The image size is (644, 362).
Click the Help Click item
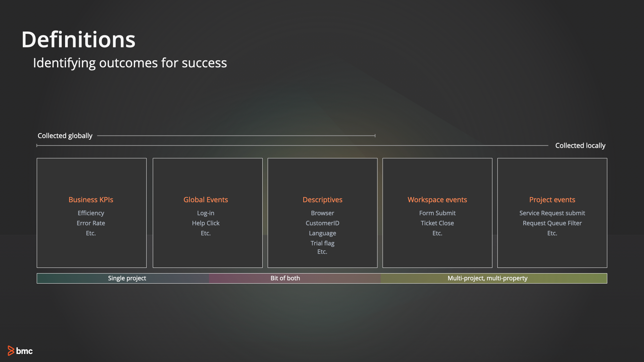206,223
